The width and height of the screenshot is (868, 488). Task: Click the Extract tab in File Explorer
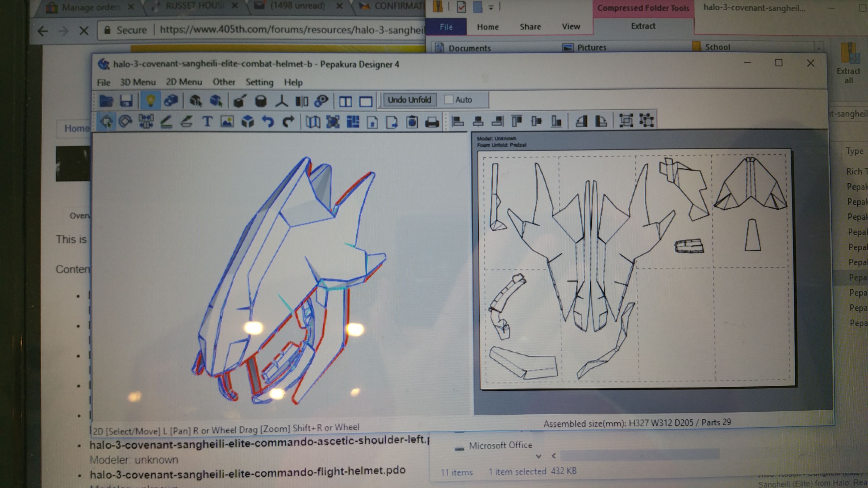[643, 26]
